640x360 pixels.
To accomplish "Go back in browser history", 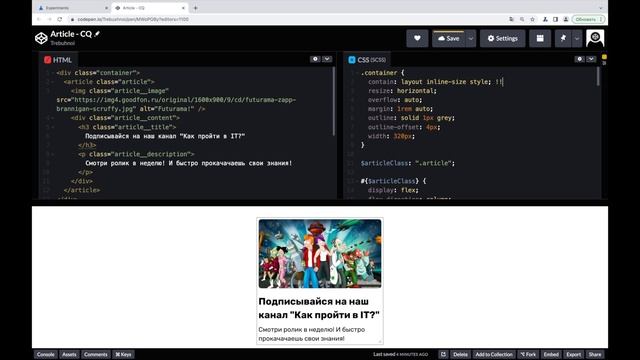I will [x=39, y=19].
